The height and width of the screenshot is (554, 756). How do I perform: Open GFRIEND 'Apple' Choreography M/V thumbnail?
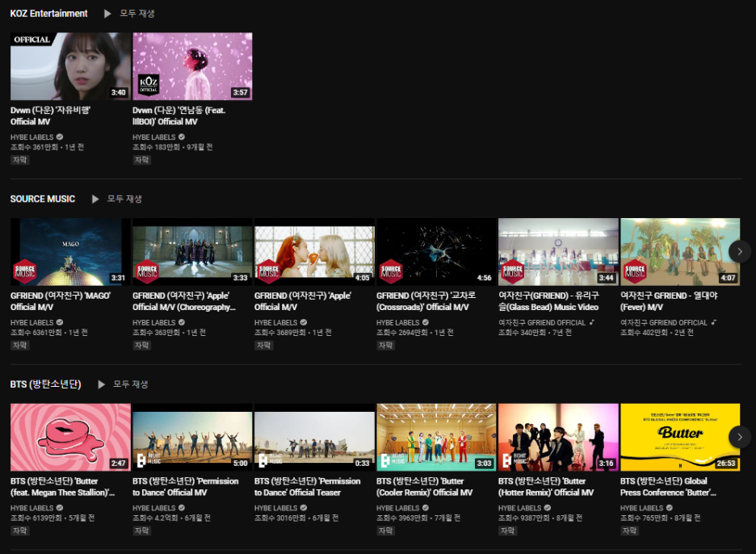(192, 252)
